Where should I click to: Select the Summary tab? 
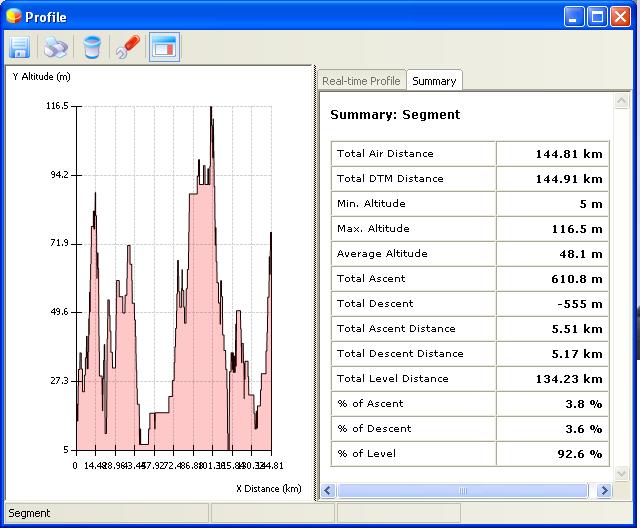coord(434,81)
